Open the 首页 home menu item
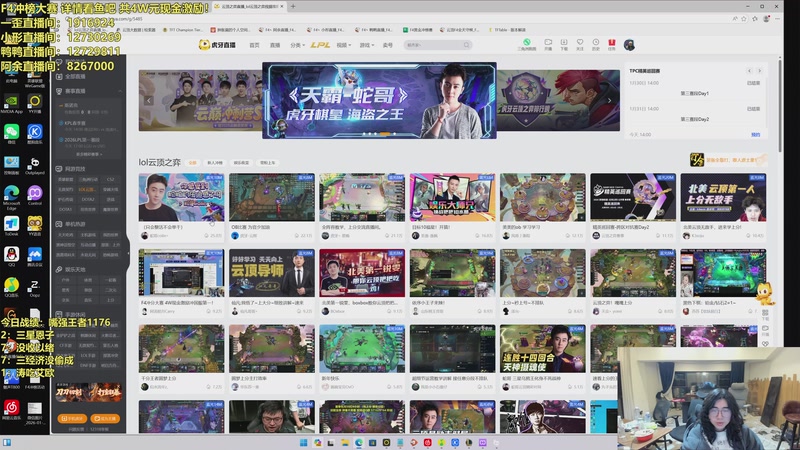Viewport: 800px width, 450px height. point(254,45)
